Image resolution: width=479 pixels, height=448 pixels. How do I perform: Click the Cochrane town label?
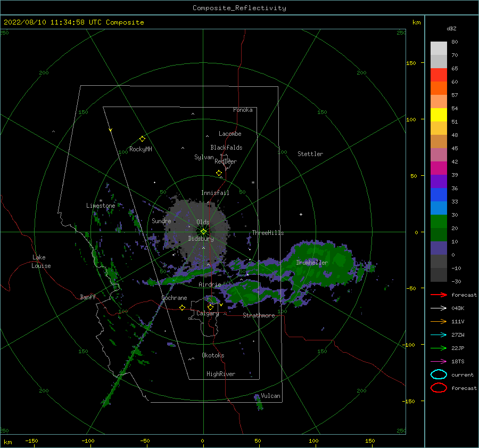click(174, 298)
